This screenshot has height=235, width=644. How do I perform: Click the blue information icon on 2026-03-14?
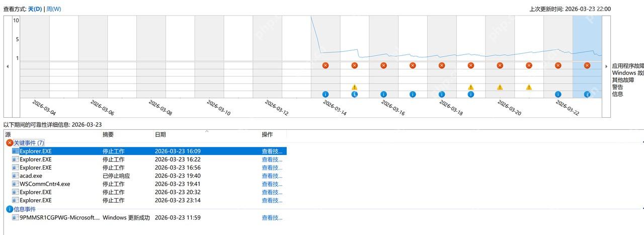click(325, 94)
